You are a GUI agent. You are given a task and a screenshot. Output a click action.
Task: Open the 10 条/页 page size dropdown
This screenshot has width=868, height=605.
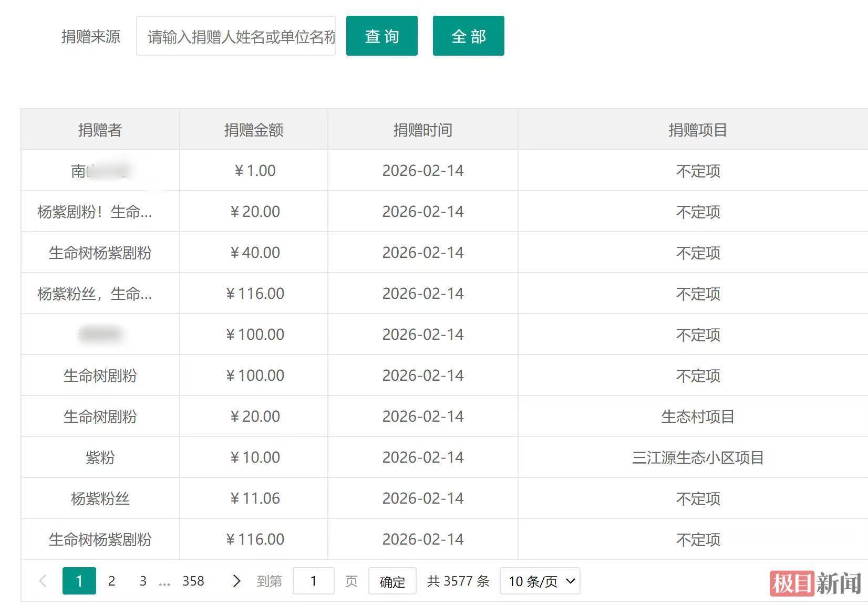click(540, 581)
